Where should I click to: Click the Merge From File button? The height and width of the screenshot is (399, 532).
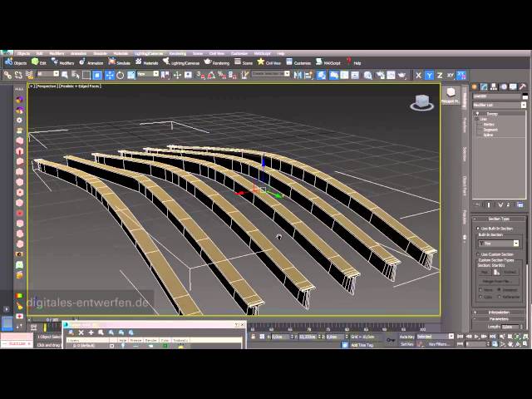(499, 281)
